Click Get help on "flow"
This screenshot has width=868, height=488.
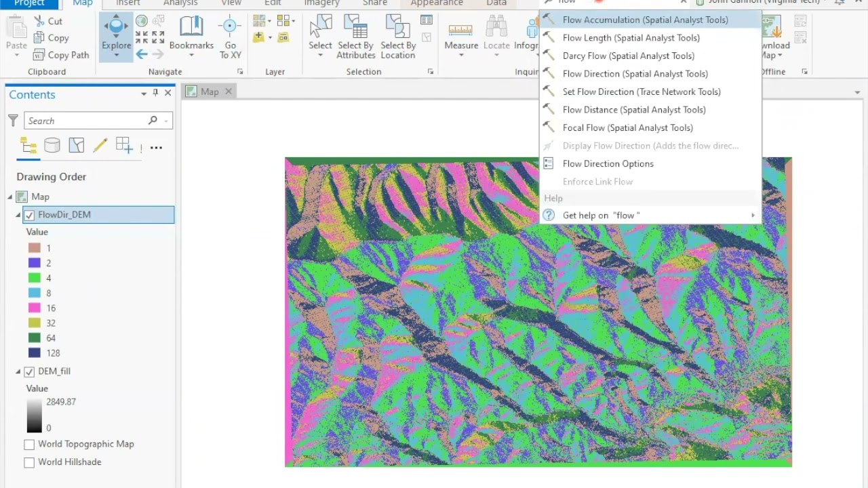tap(650, 216)
